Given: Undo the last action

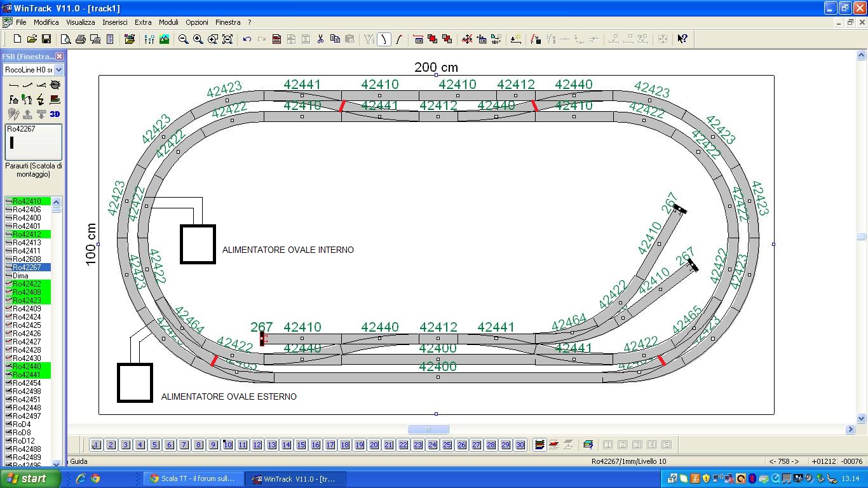Looking at the screenshot, I should (x=247, y=39).
